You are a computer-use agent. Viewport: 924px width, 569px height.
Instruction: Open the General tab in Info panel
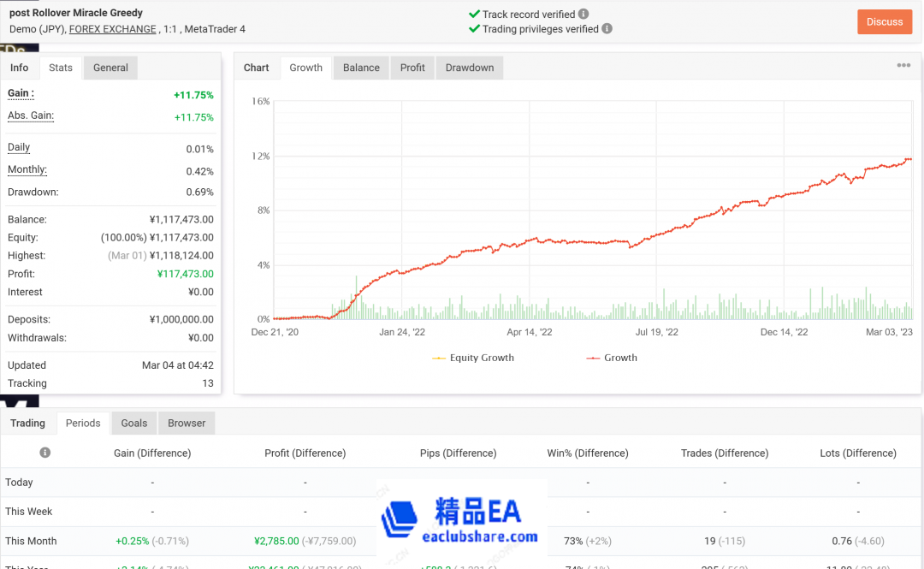(x=110, y=68)
